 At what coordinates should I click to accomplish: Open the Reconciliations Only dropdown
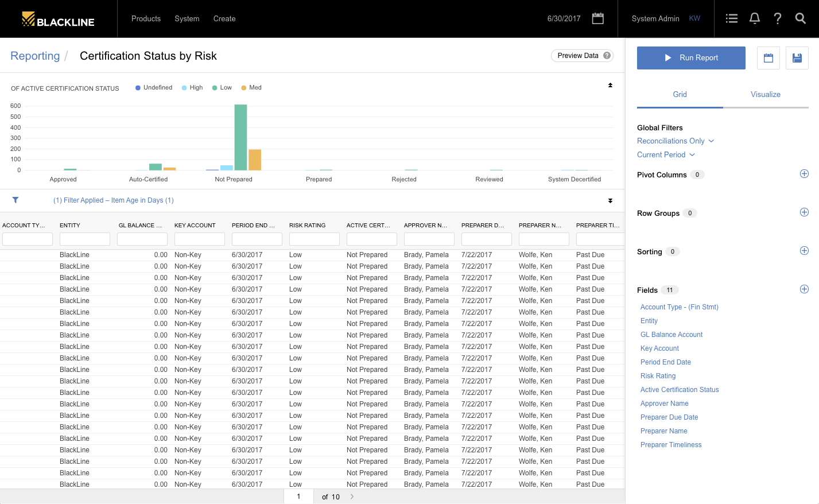676,141
